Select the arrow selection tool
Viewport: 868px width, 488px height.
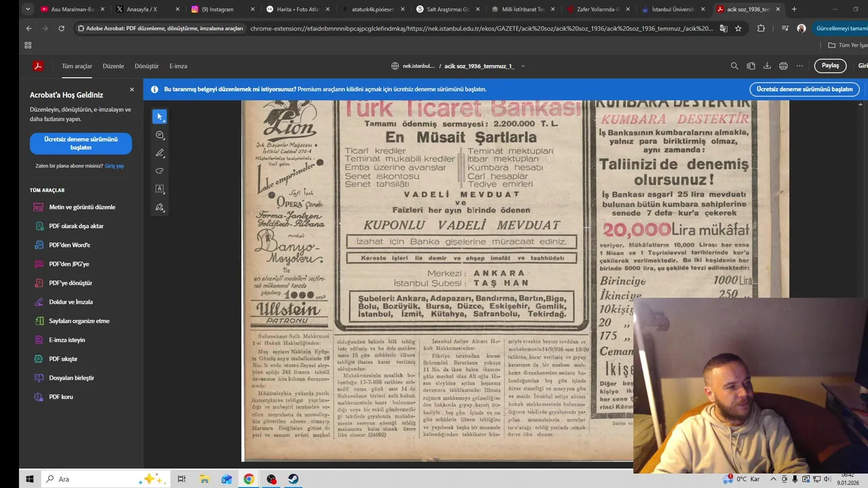tap(159, 117)
